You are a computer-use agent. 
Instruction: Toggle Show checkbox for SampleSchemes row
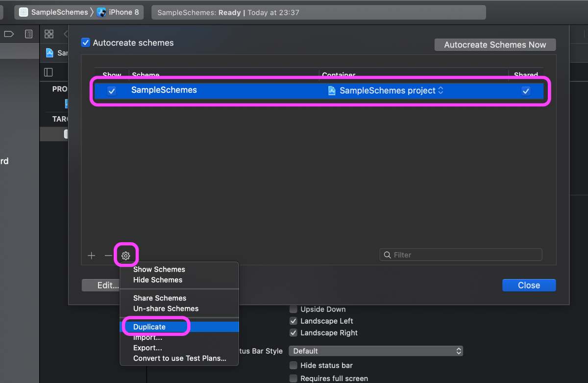click(x=112, y=91)
